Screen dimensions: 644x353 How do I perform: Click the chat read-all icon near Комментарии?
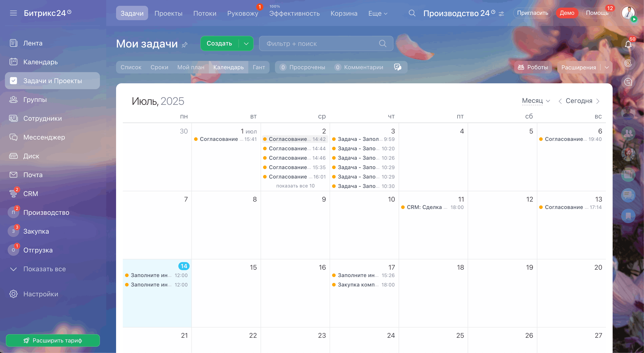point(397,67)
